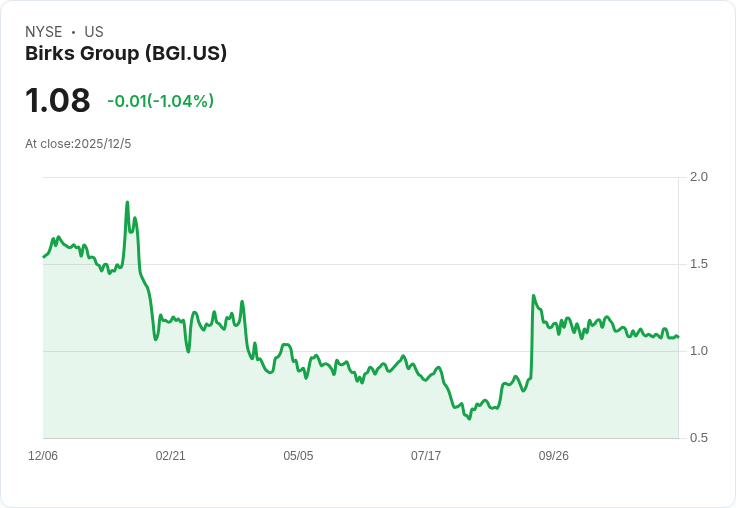The image size is (736, 508).
Task: Click the US market label
Action: pyautogui.click(x=94, y=32)
